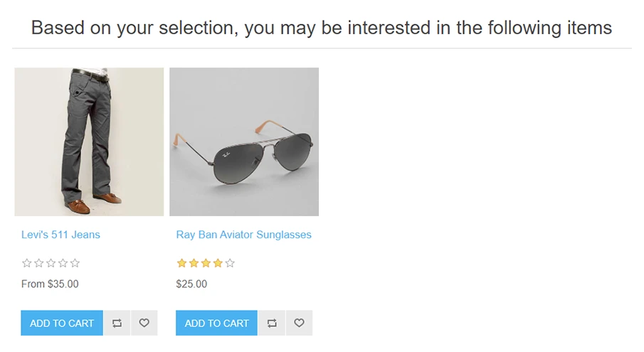Viewport: 644px width, 352px height.
Task: Click first gold star under Ray Ban
Action: coord(181,263)
